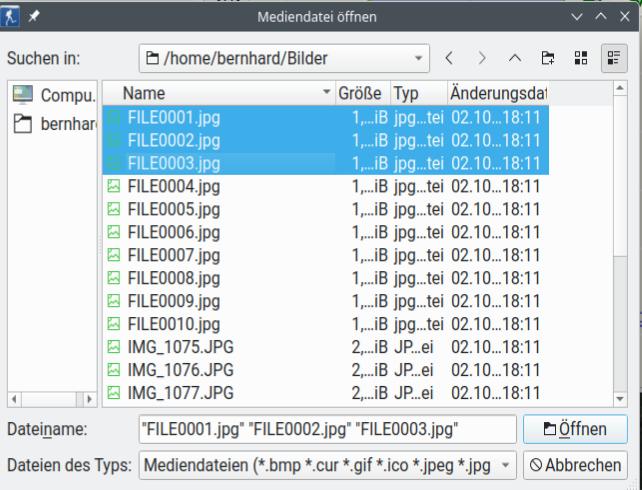642x490 pixels.
Task: Select FILE0008.jpg in the list
Action: 326,278
